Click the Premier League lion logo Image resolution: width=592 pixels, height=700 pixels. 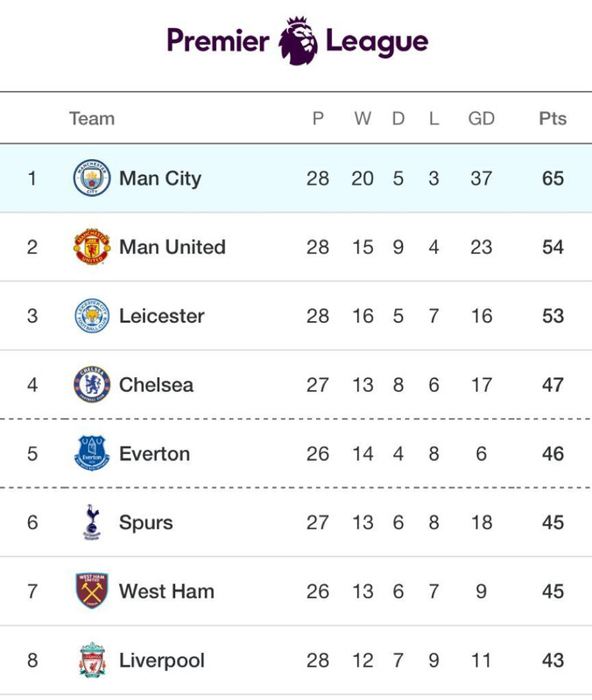[x=298, y=40]
